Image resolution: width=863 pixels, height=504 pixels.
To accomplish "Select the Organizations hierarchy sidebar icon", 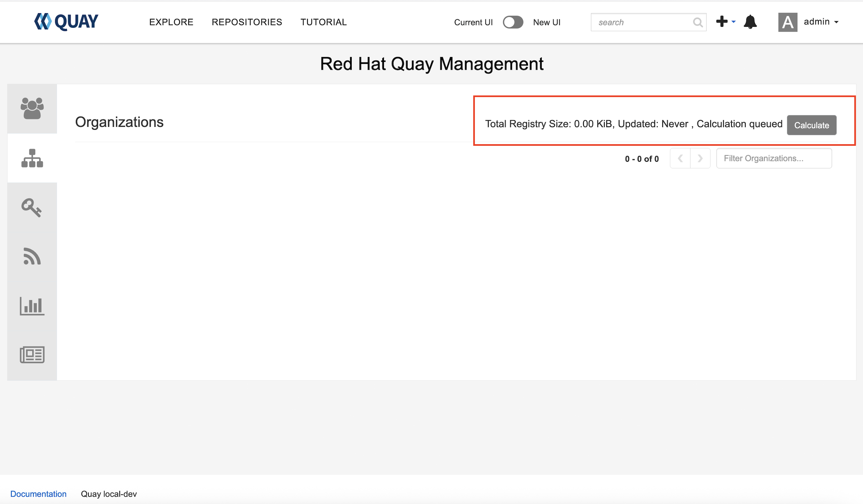I will pyautogui.click(x=32, y=158).
